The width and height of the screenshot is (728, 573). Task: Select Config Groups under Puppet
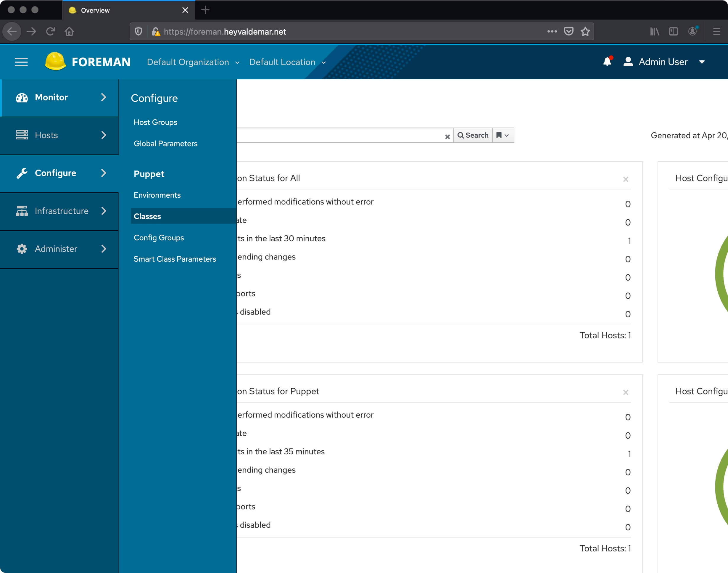click(158, 237)
